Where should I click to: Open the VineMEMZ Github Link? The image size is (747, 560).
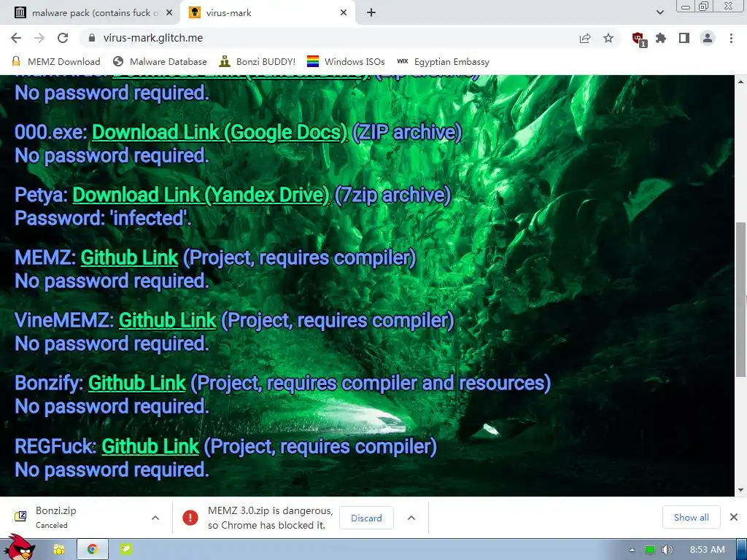point(168,321)
